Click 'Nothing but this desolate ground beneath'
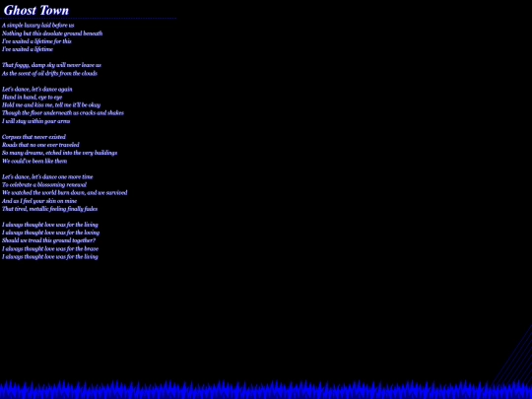 point(52,33)
